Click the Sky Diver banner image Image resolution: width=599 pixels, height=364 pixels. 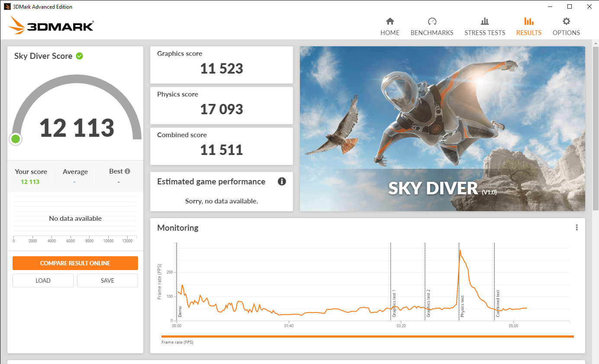tap(442, 129)
